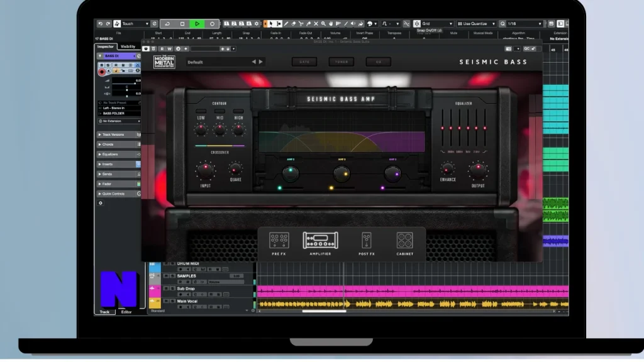
Task: Toggle plugin Write automation W button
Action: pyautogui.click(x=169, y=49)
